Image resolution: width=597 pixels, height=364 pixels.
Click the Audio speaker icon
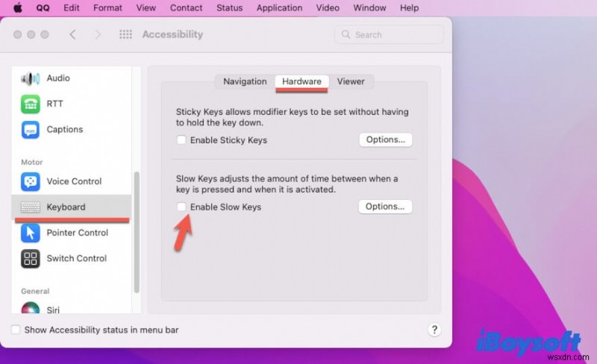(x=31, y=79)
